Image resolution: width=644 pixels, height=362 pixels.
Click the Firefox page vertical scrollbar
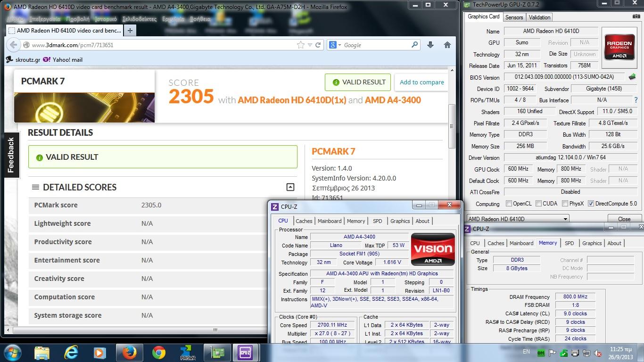click(451, 126)
